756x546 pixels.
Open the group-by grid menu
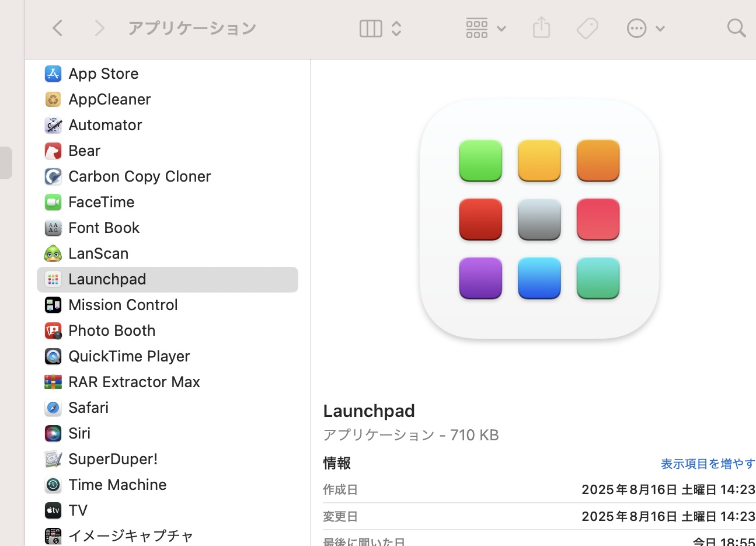click(486, 28)
